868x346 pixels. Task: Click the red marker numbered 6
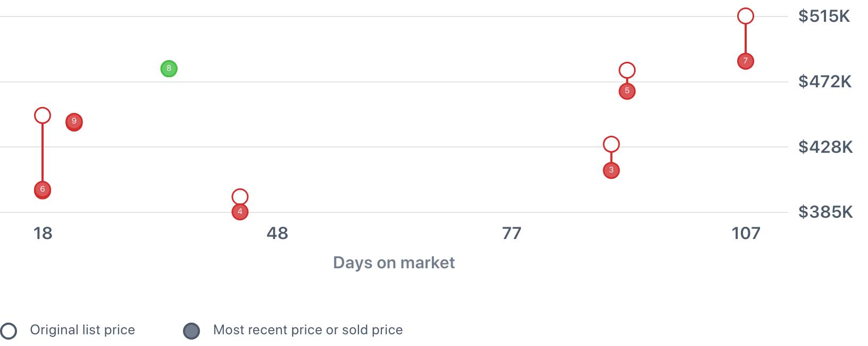43,190
